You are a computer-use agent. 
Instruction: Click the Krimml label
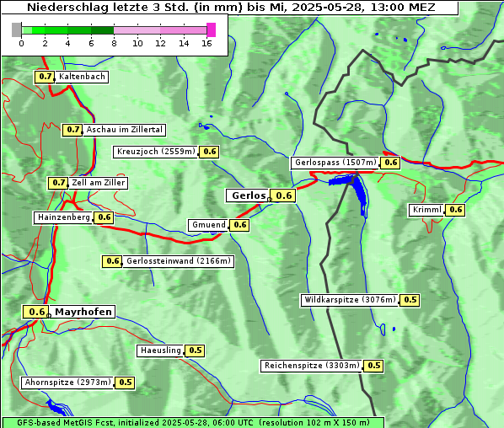(x=426, y=210)
